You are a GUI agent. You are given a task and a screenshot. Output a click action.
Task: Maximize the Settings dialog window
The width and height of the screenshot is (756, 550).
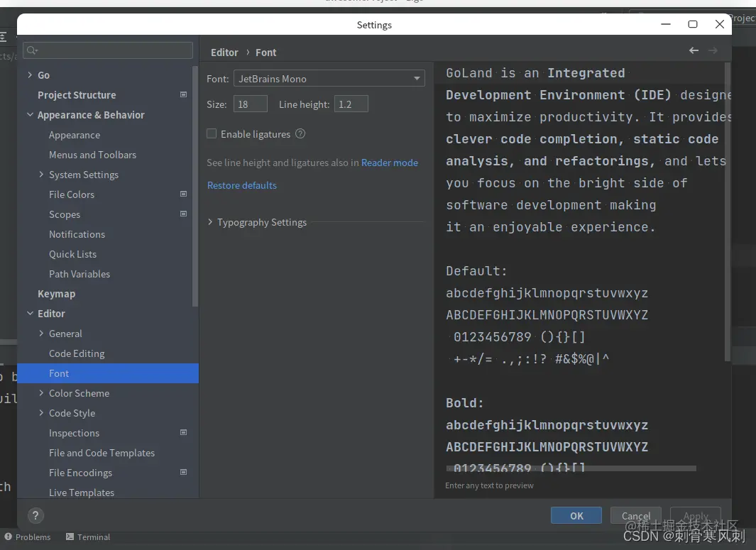coord(692,24)
